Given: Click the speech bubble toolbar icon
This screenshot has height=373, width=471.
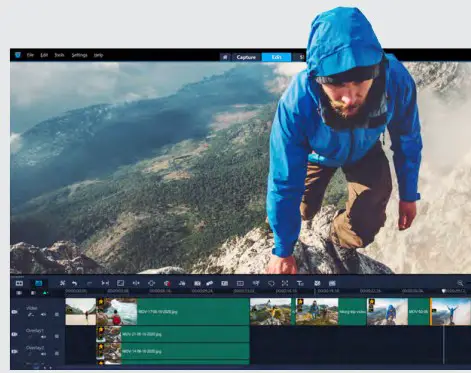Looking at the screenshot, I should pos(271,283).
